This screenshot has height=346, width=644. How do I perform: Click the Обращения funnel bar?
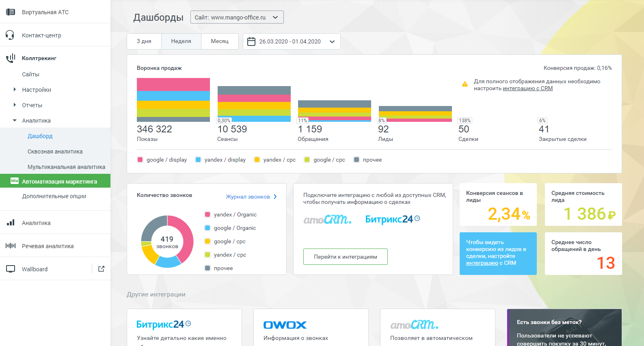pos(335,111)
